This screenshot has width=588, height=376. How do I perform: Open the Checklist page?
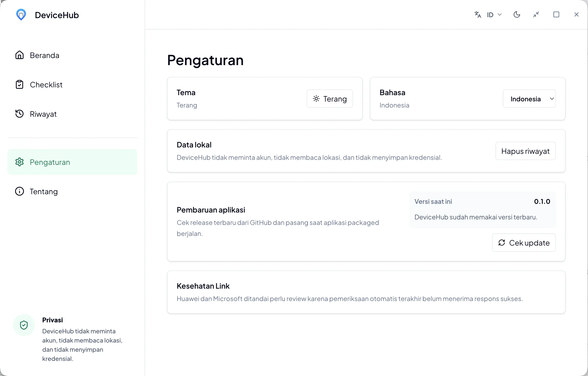(x=72, y=84)
